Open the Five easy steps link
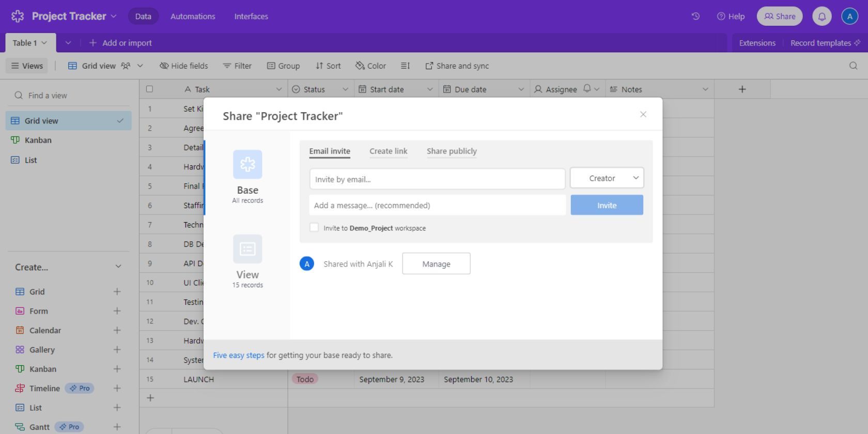 pos(239,355)
